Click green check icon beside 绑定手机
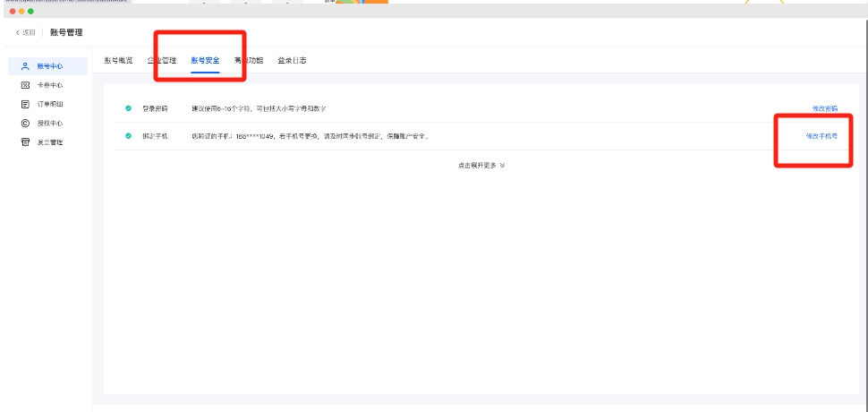The width and height of the screenshot is (868, 412). tap(129, 135)
